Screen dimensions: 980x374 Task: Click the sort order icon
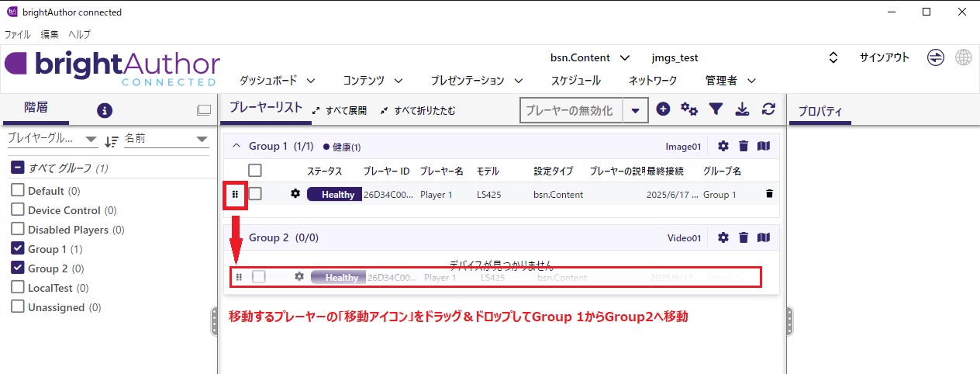tap(112, 140)
